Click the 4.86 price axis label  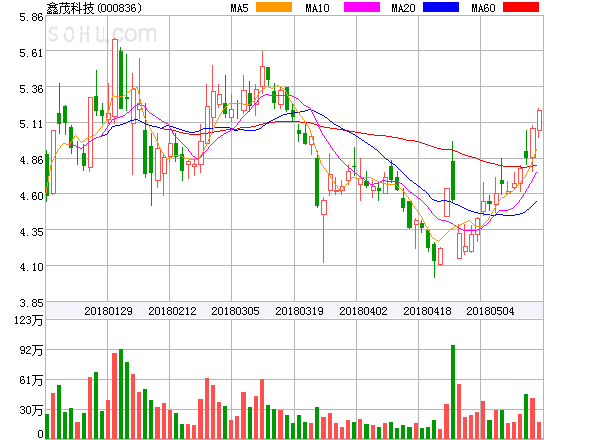tap(31, 160)
